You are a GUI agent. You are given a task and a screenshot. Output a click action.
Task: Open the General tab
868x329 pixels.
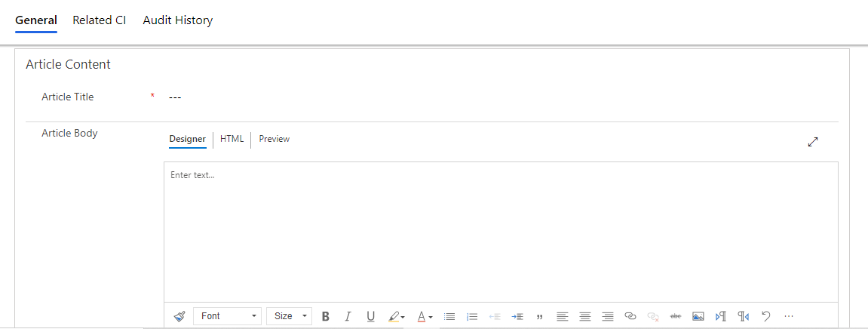coord(36,20)
